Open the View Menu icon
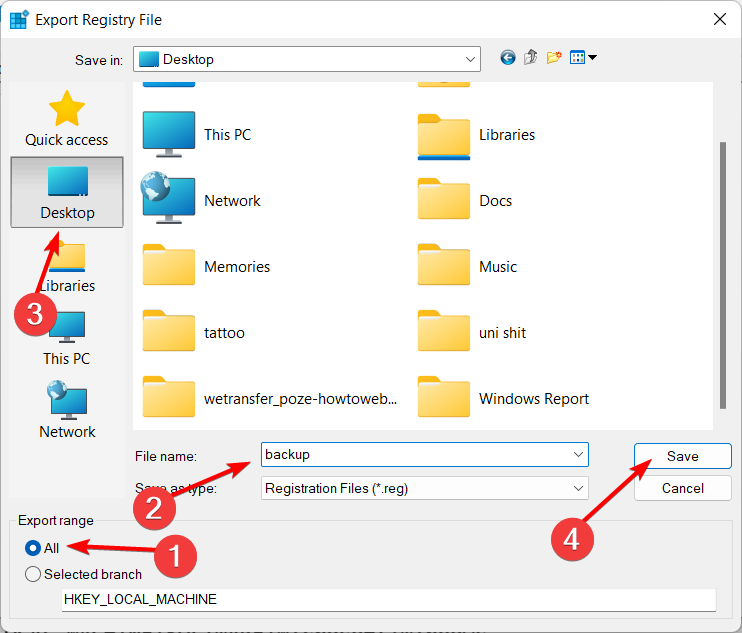Screen dimensions: 742x633 577,58
